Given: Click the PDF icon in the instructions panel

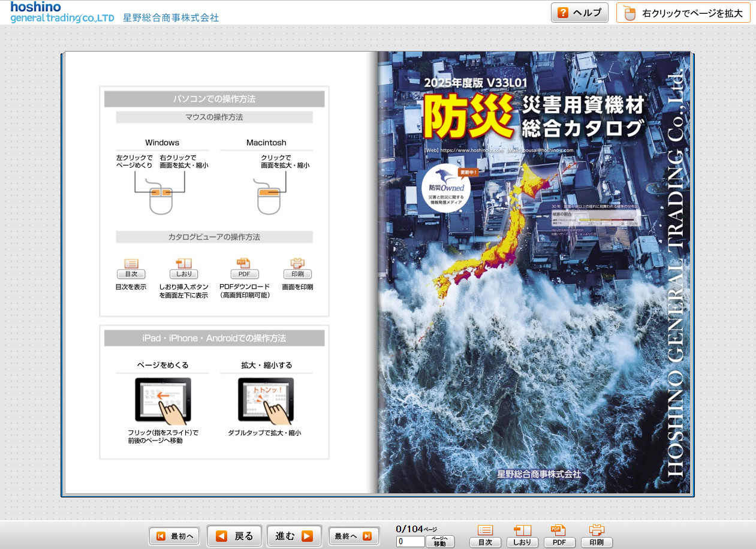Looking at the screenshot, I should (243, 269).
